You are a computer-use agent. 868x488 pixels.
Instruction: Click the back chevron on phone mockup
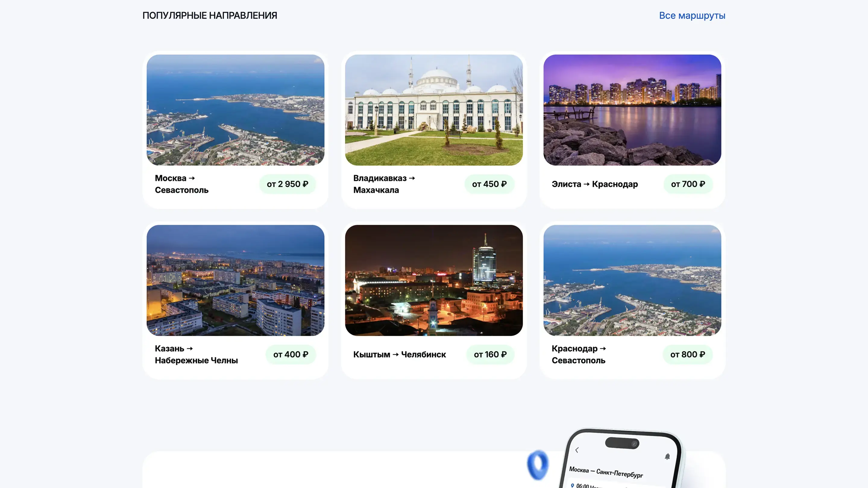click(577, 450)
